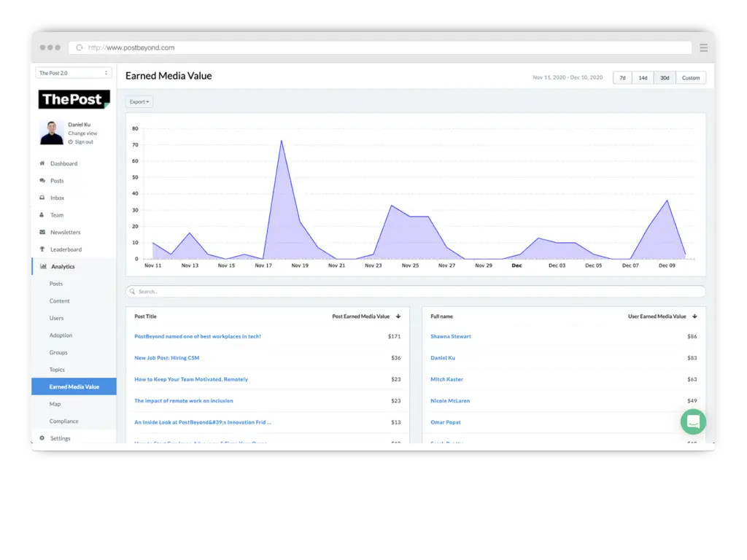Click the Leaderboard trophy icon
Viewport: 747px width, 560px height.
click(42, 249)
